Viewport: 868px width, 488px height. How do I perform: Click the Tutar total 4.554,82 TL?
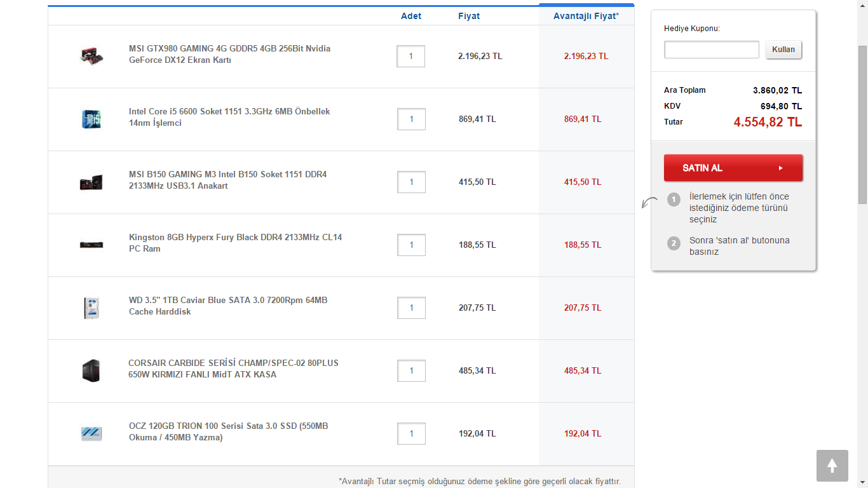(768, 122)
